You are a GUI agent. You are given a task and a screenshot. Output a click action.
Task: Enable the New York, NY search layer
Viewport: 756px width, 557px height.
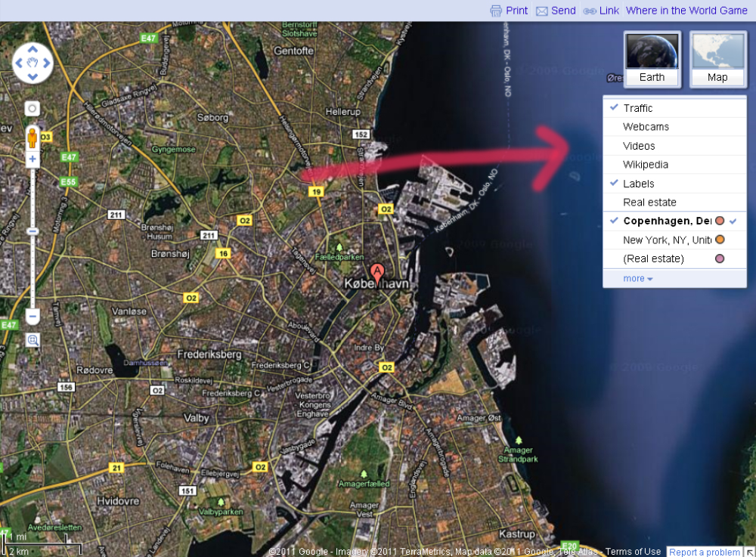tap(674, 240)
